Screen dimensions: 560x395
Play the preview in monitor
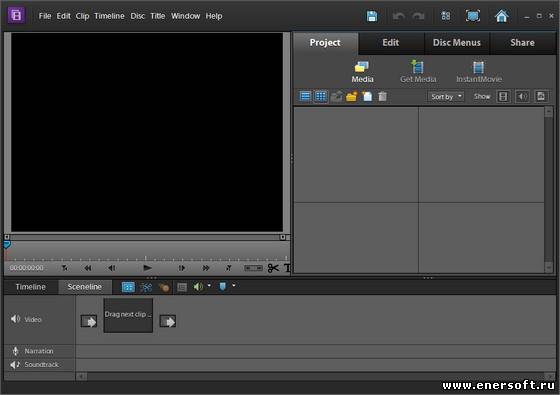pyautogui.click(x=147, y=268)
